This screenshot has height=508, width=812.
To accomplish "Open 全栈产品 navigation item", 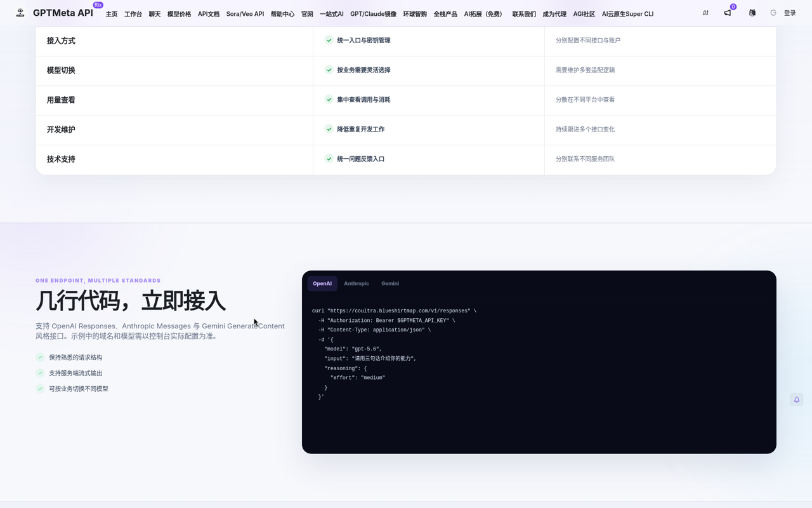I will [445, 14].
